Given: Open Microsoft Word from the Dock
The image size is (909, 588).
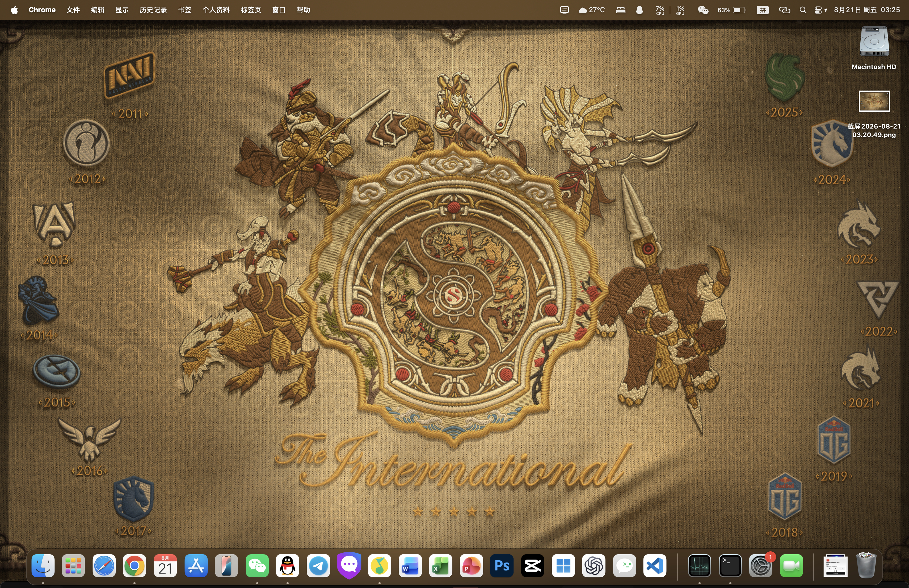Looking at the screenshot, I should [x=410, y=565].
